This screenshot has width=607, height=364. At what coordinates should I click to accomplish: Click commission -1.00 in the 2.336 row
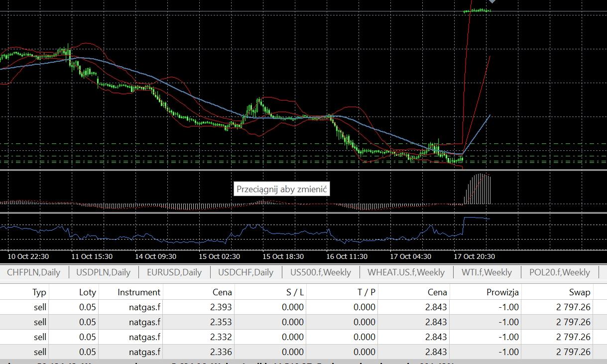coord(508,352)
